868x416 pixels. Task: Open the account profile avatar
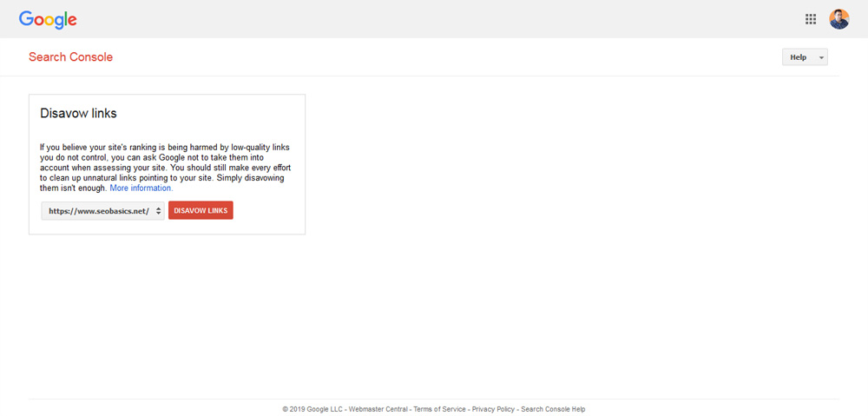[838, 19]
